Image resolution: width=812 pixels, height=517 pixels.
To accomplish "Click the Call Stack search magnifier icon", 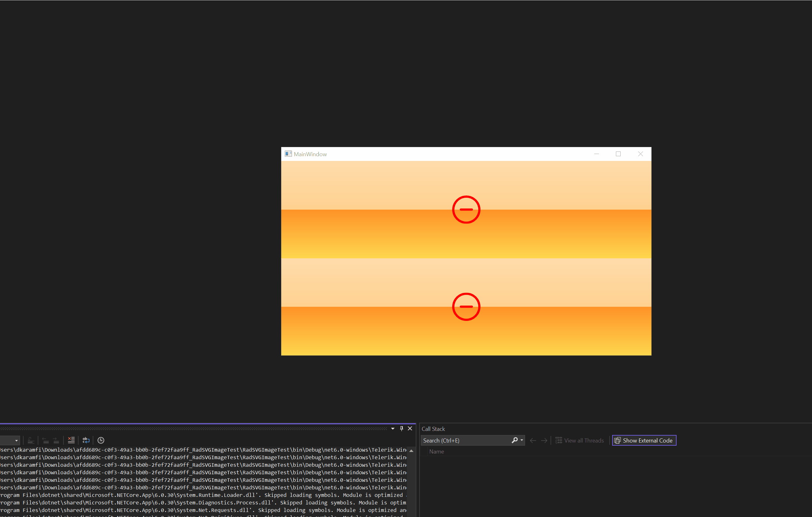I will 514,440.
